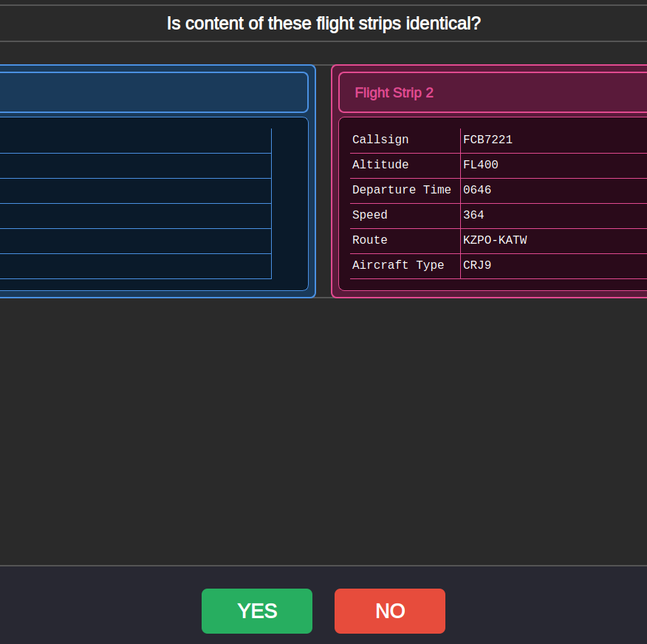Click the green YES button

(x=256, y=611)
